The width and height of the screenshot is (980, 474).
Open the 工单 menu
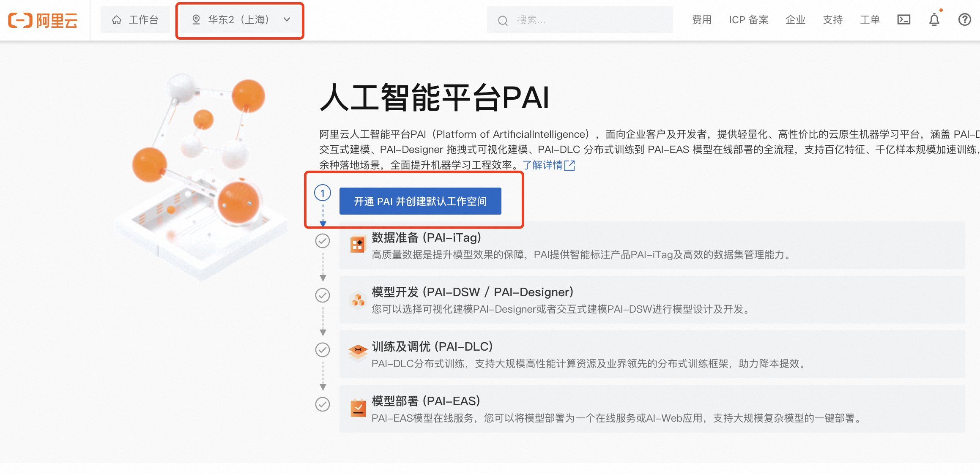click(x=870, y=20)
